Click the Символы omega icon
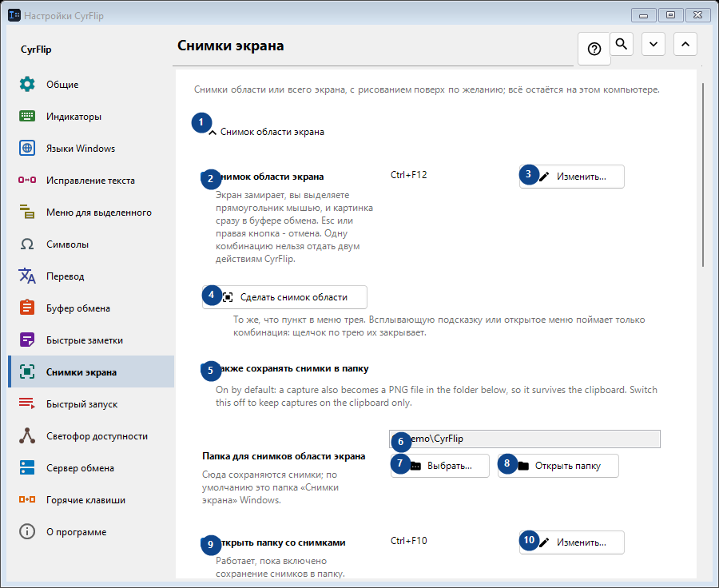Viewport: 719px width, 588px height. coord(27,244)
